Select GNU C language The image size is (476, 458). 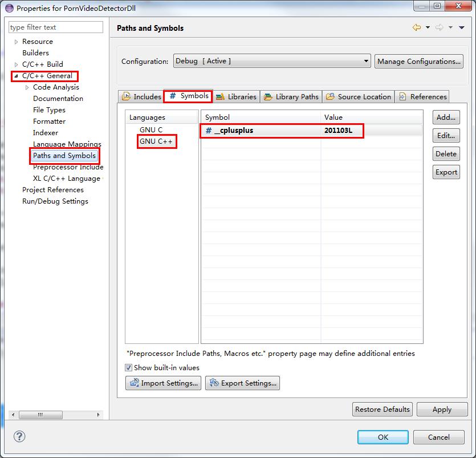[151, 129]
